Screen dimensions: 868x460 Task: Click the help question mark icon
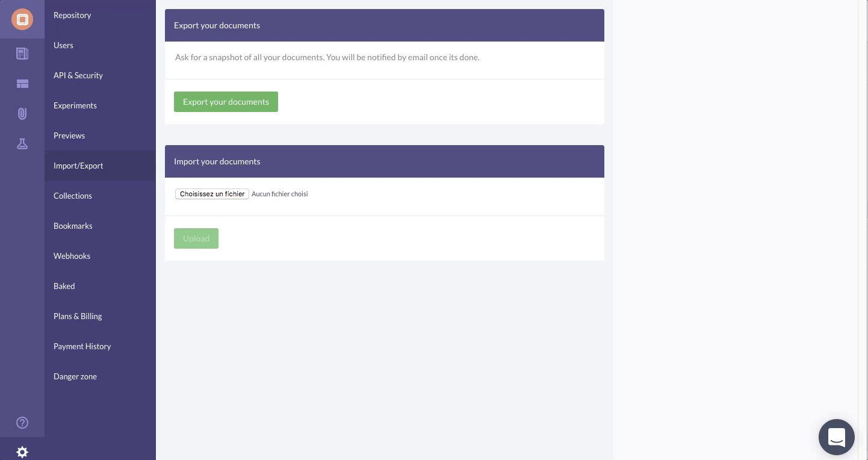(x=22, y=423)
